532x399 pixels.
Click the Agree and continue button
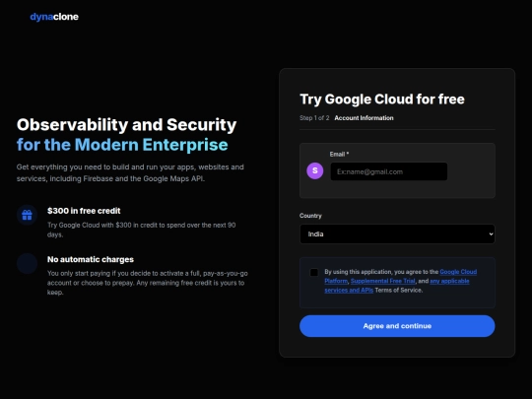pos(397,326)
